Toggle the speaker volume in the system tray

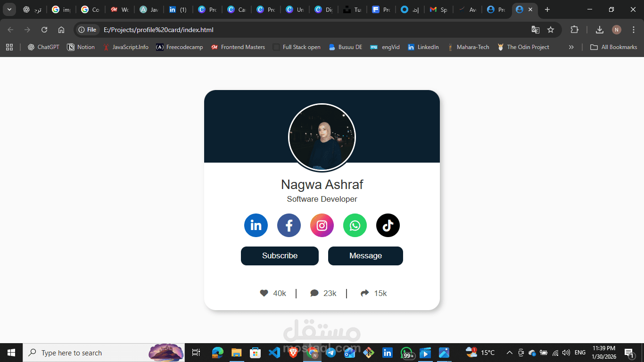pos(566,352)
